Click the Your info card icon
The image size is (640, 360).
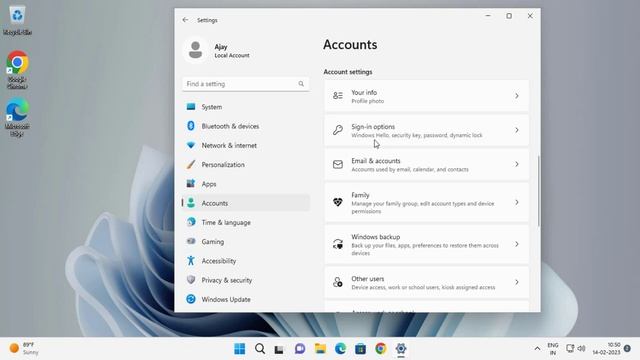pyautogui.click(x=338, y=96)
